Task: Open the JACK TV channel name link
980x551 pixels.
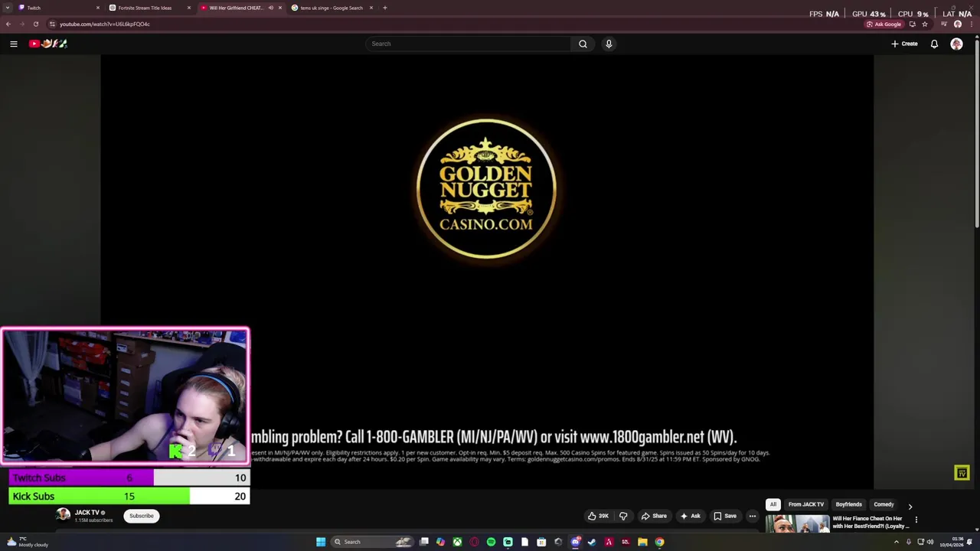Action: (x=87, y=513)
